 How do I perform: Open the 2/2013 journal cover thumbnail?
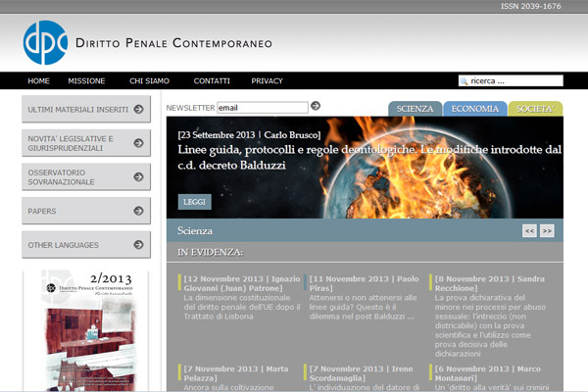click(85, 331)
